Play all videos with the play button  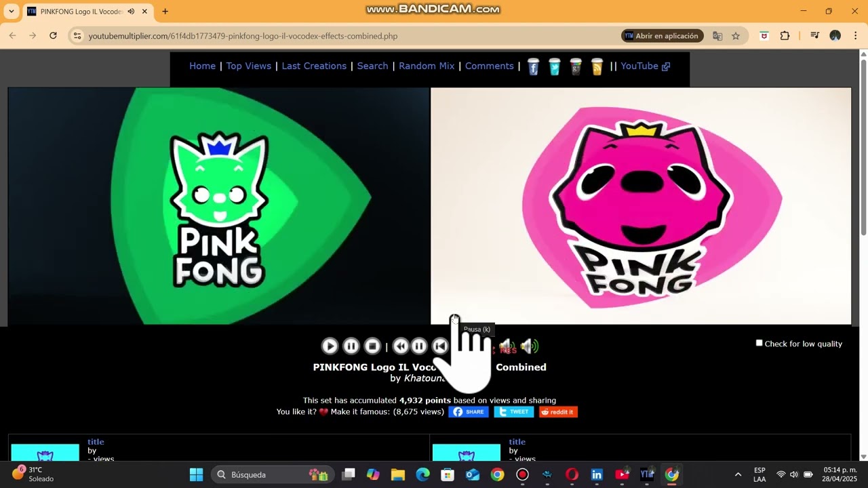pos(330,346)
